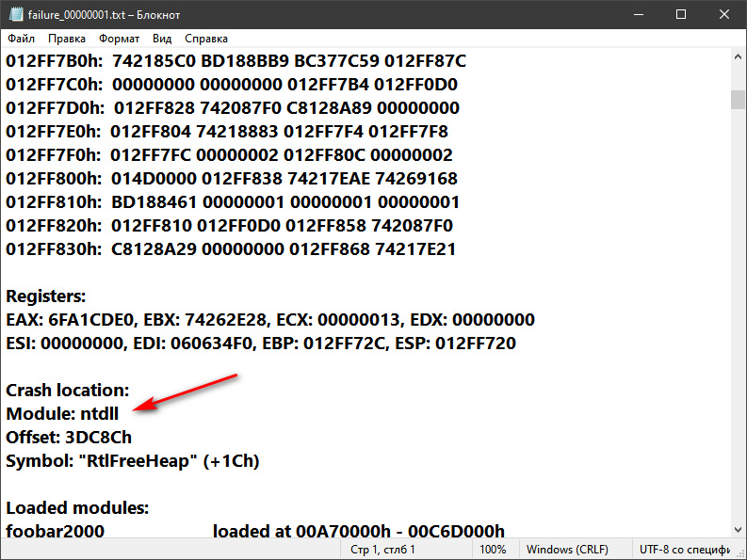747x560 pixels.
Task: Click the 'Module: ntdll' line
Action: click(62, 413)
